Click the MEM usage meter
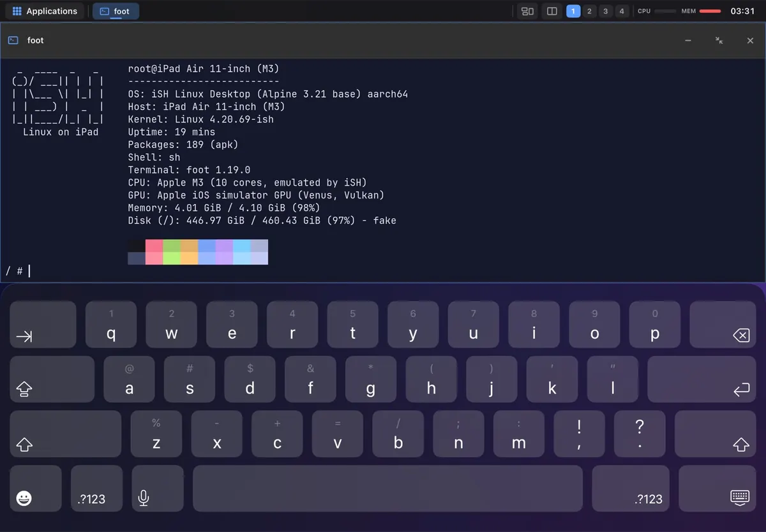The image size is (766, 532). pyautogui.click(x=701, y=11)
